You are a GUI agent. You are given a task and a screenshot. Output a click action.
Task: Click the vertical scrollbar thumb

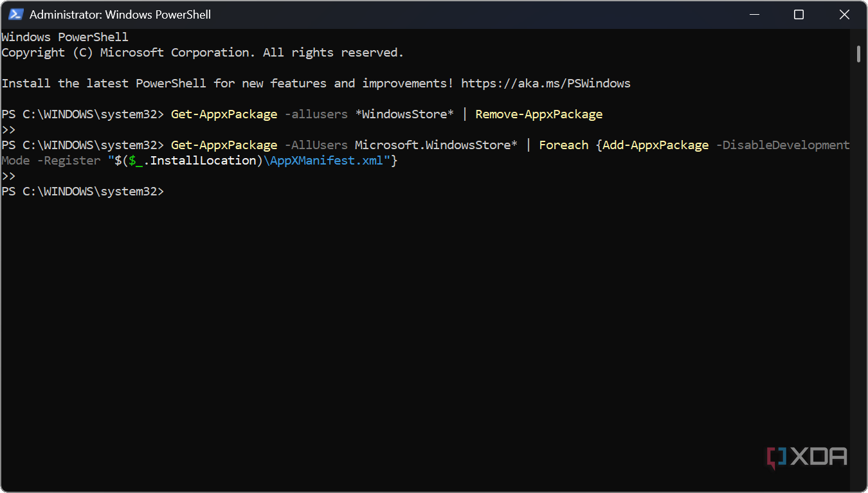[858, 54]
